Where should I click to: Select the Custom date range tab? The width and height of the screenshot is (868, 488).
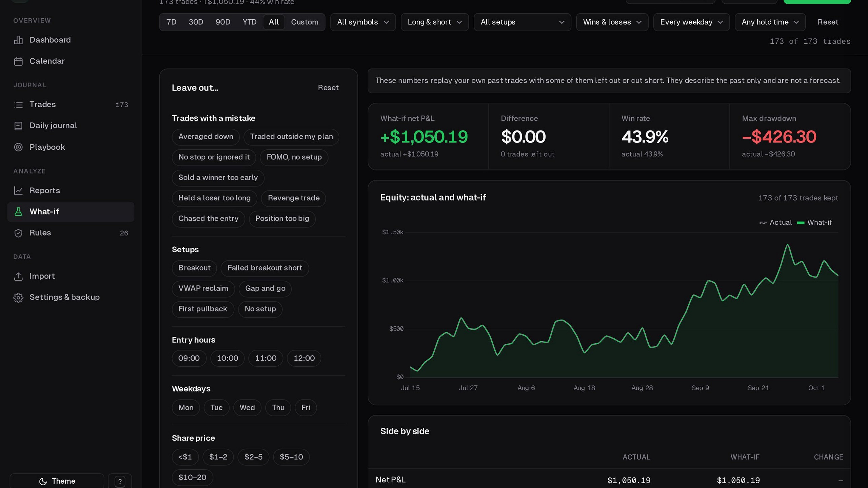pyautogui.click(x=304, y=22)
